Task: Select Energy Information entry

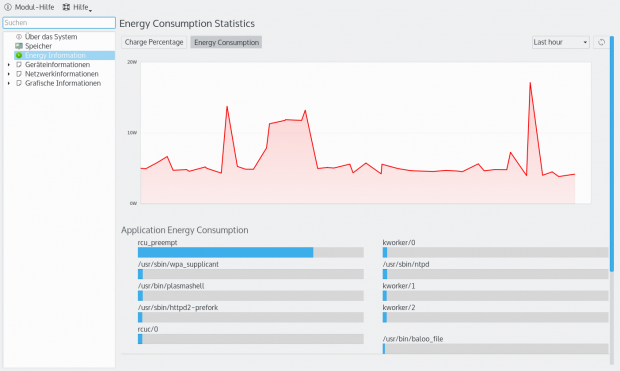Action: tap(64, 55)
